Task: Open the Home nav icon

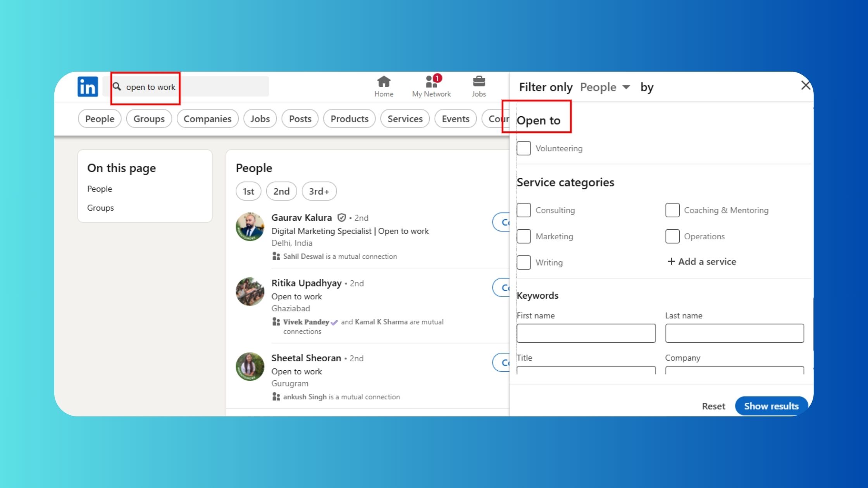Action: click(384, 86)
